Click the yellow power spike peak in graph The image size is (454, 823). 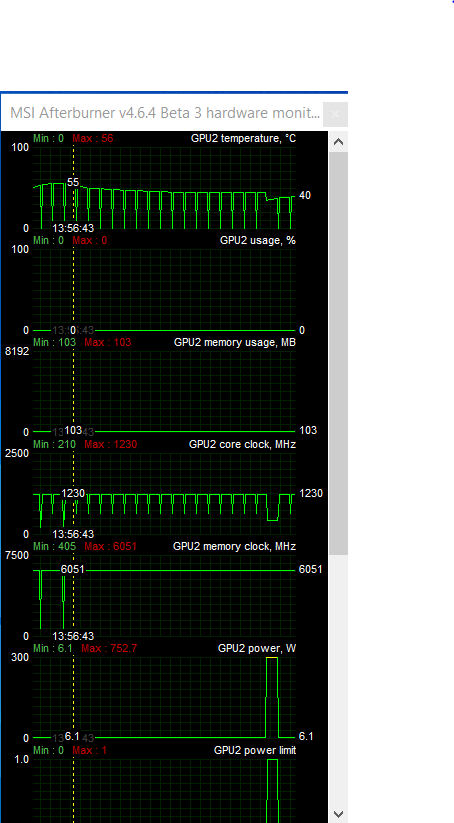coord(271,658)
